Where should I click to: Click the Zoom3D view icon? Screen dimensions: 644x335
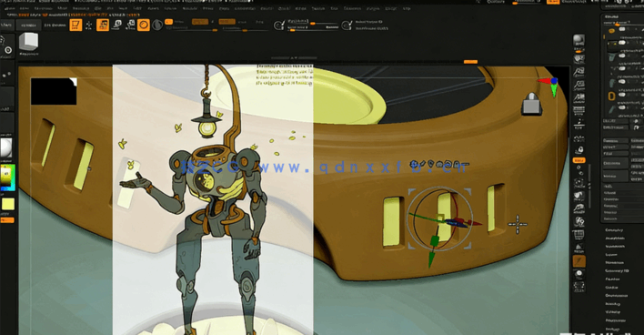579,208
